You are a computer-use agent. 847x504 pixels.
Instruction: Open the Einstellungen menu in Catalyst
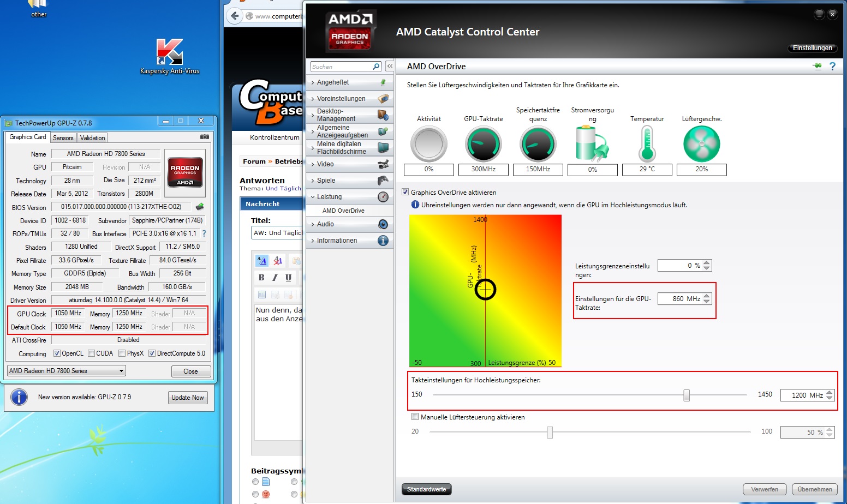(813, 48)
